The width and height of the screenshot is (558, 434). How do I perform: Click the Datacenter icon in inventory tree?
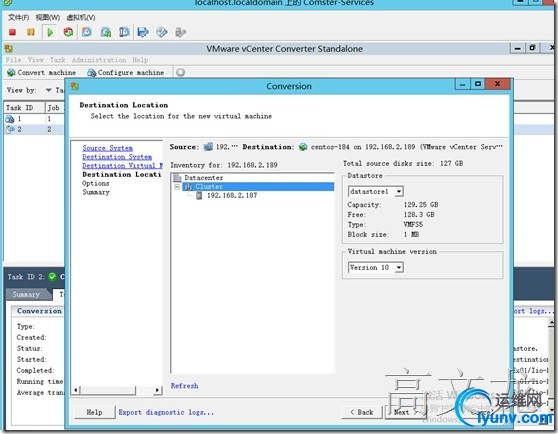pos(177,178)
